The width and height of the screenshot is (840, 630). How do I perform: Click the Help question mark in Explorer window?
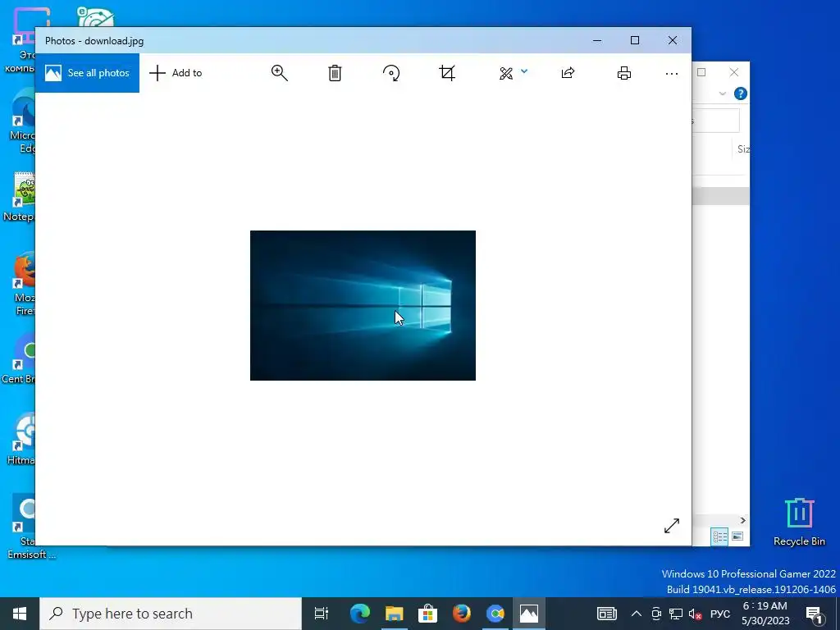741,94
